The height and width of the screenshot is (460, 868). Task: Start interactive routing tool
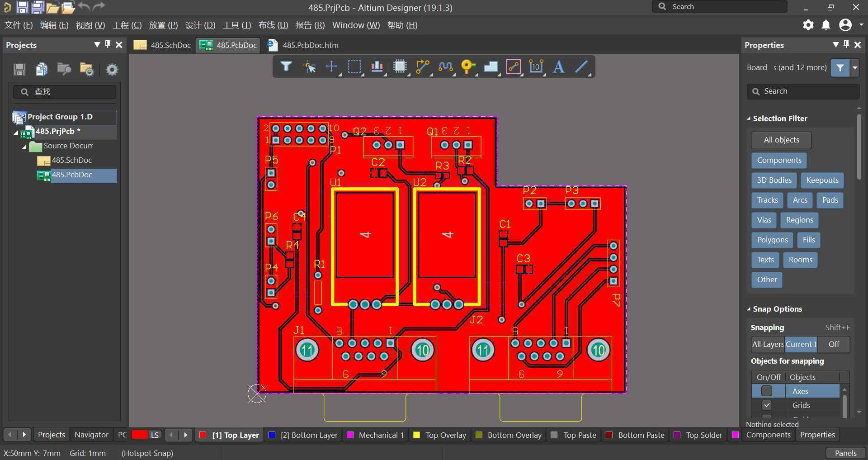[x=422, y=66]
